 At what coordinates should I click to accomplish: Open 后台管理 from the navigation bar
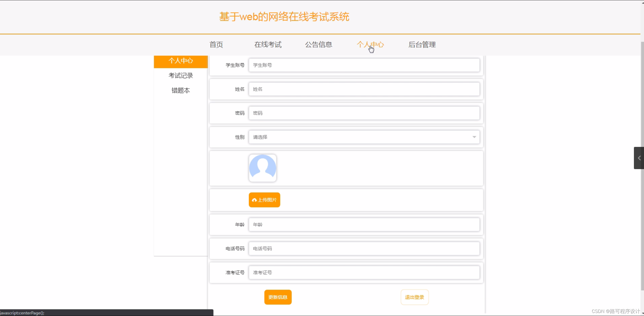[422, 45]
